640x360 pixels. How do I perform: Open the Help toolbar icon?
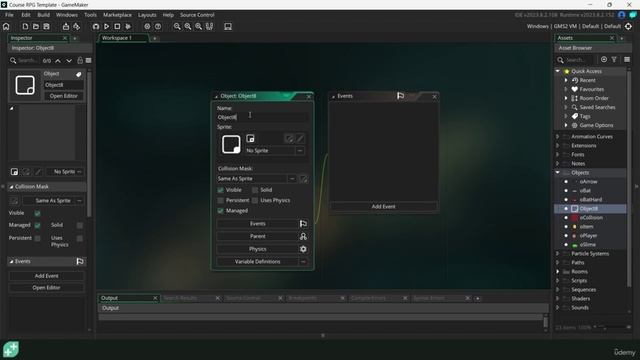[158, 27]
